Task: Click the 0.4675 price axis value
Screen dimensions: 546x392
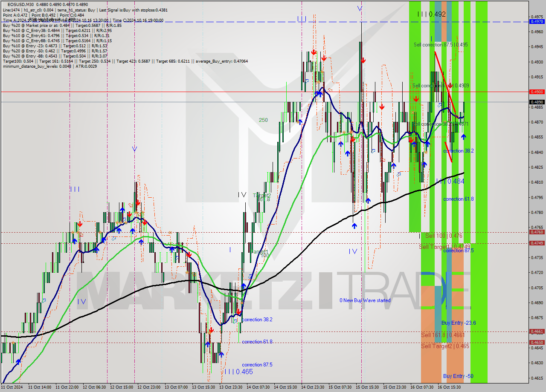Action: [537, 317]
